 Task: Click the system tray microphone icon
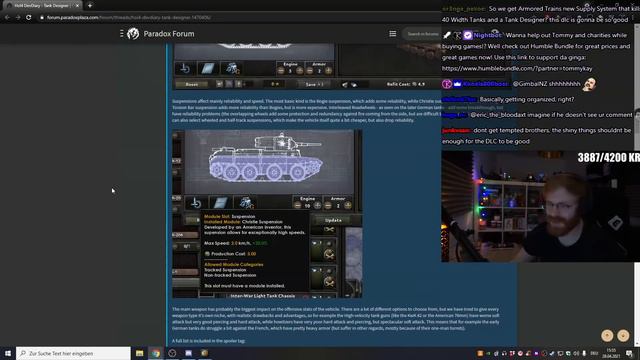tap(584, 353)
